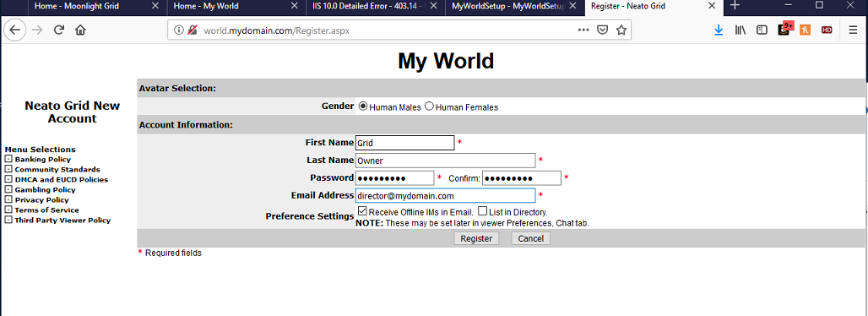Open the Privacy Policy link

[41, 200]
